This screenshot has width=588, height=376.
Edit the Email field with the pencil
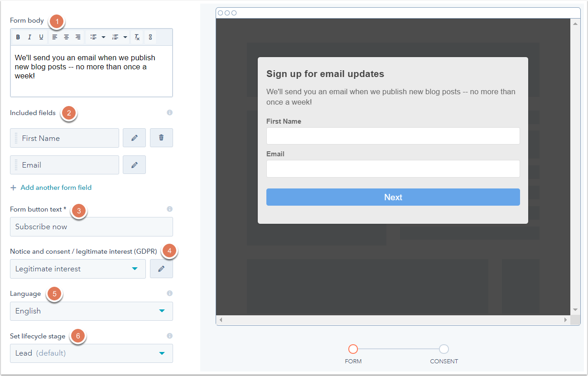pyautogui.click(x=134, y=164)
